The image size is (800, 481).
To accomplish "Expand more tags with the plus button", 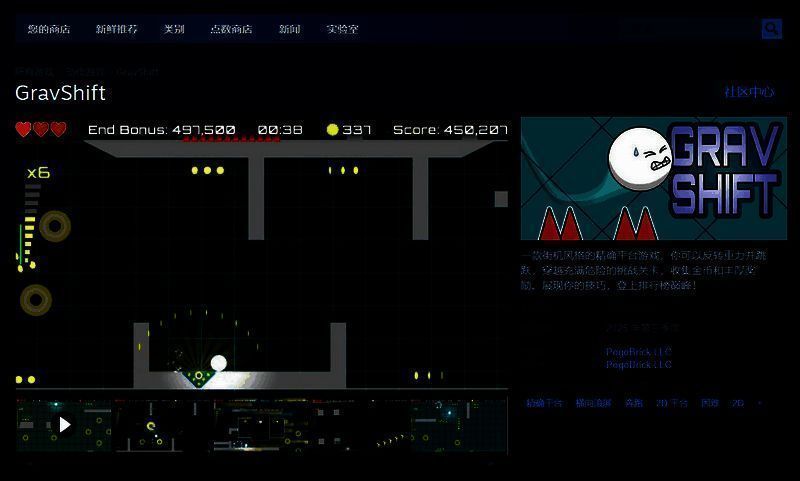I will pos(759,404).
